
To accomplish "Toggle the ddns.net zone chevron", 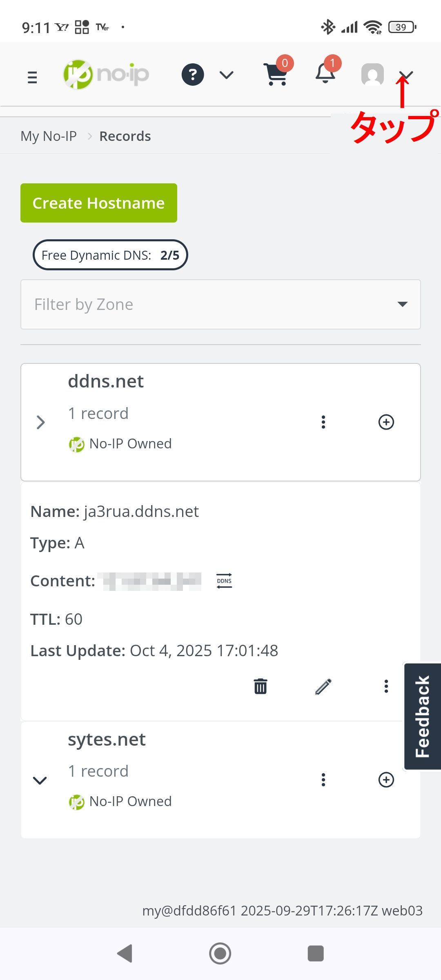I will pyautogui.click(x=40, y=422).
